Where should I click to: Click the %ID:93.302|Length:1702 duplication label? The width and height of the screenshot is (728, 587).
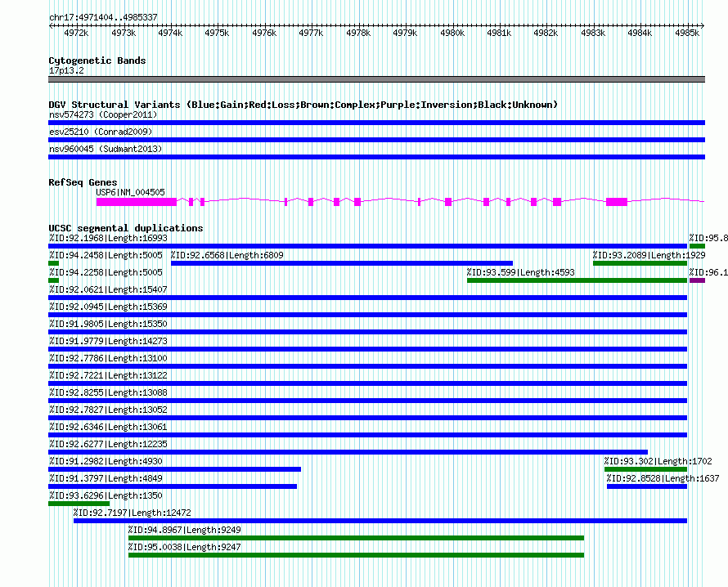pyautogui.click(x=658, y=461)
